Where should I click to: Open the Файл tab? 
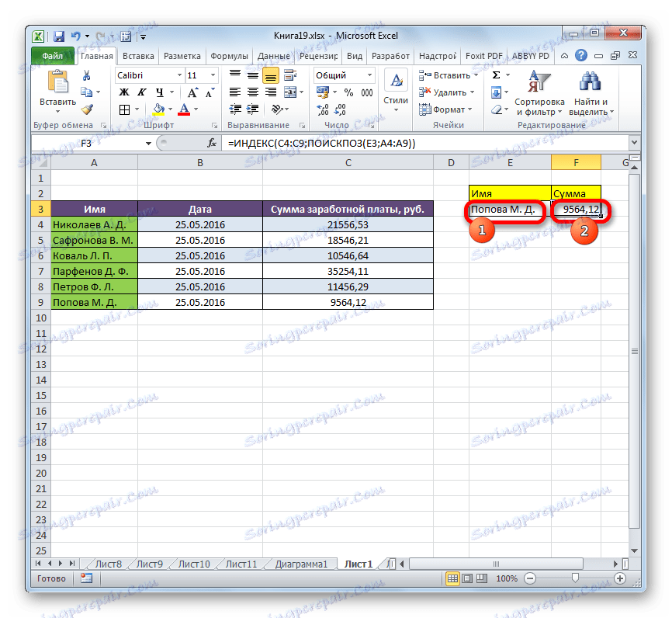52,56
